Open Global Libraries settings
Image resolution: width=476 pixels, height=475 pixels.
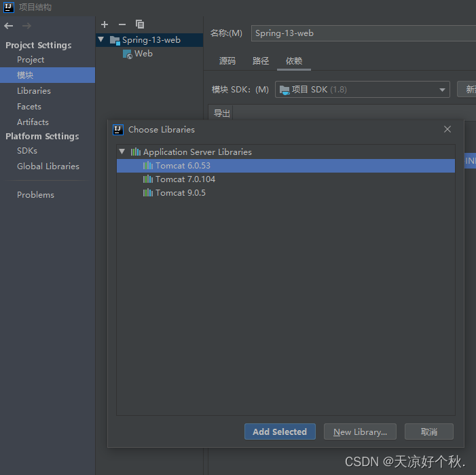tap(48, 166)
